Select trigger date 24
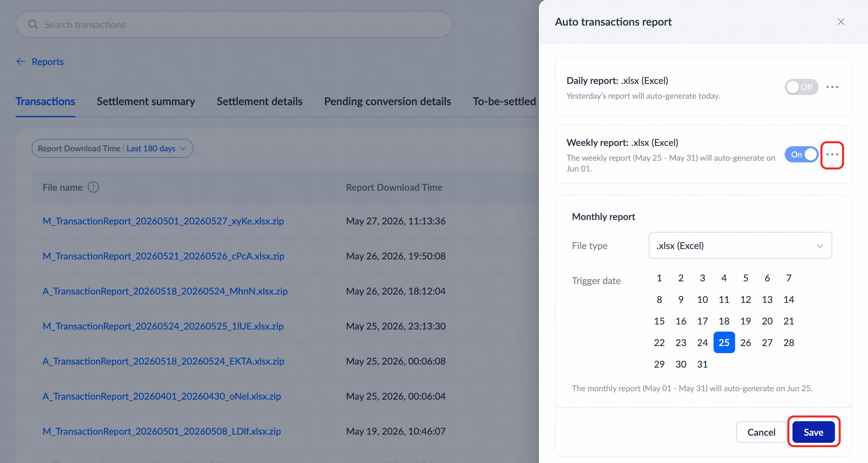This screenshot has height=463, width=868. click(702, 343)
